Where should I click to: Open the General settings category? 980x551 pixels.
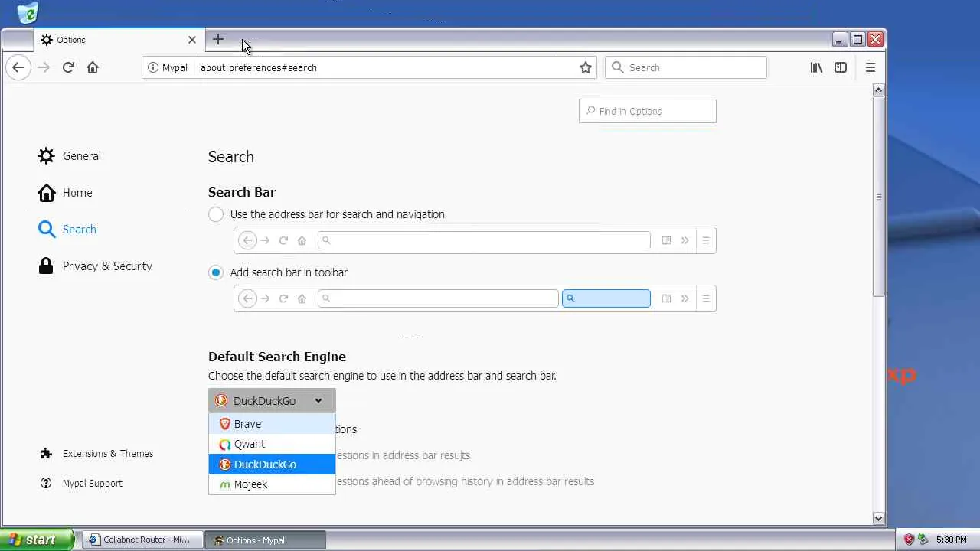point(70,156)
